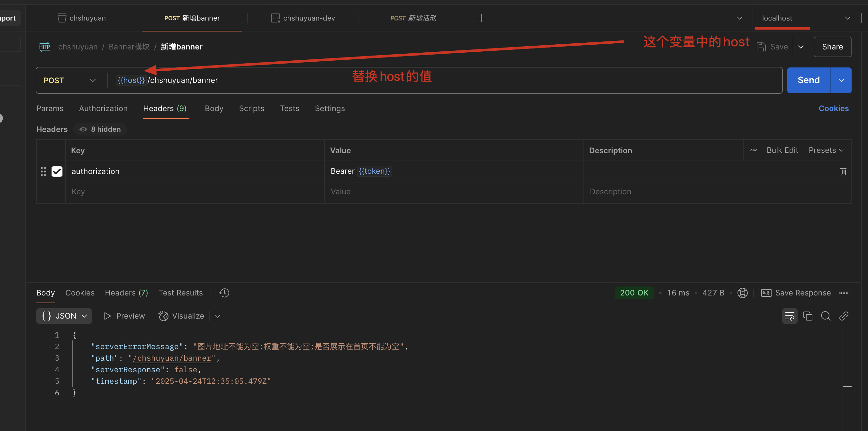Image resolution: width=868 pixels, height=431 pixels.
Task: Click the delete trash icon on authorization row
Action: pos(843,172)
